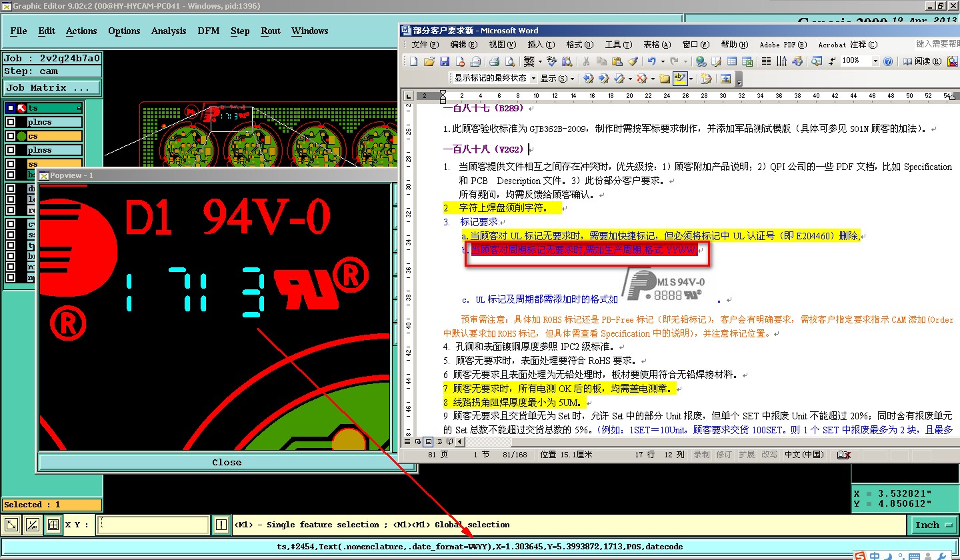This screenshot has height=560, width=960.
Task: Click the Print icon in Word toolbar
Action: 494,61
